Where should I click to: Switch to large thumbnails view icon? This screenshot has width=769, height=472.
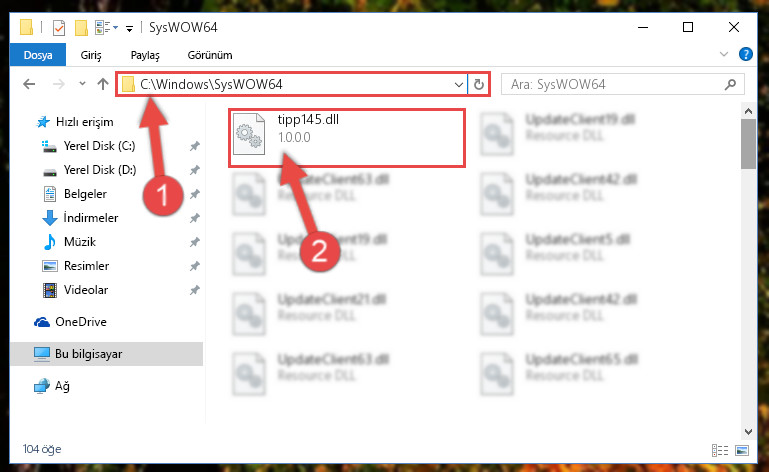click(x=742, y=450)
